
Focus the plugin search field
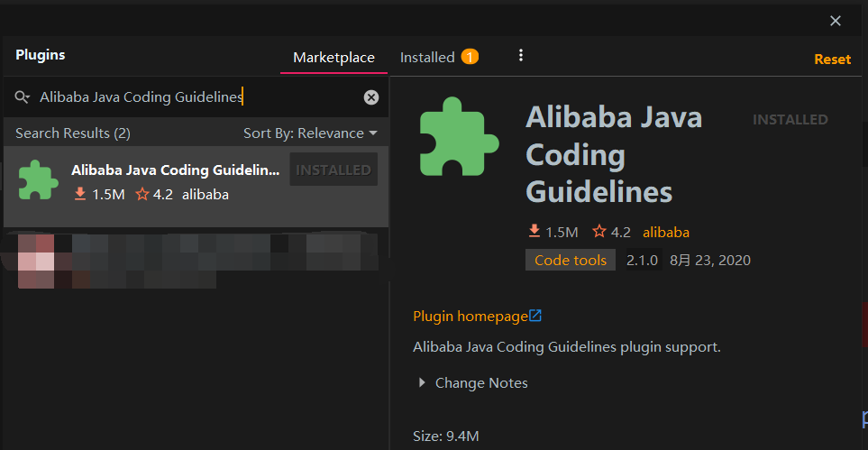196,97
